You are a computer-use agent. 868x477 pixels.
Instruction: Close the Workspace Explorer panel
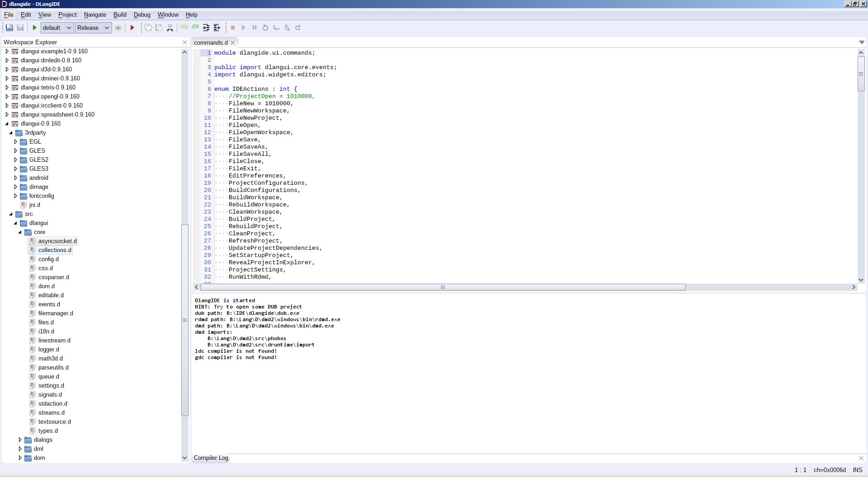pyautogui.click(x=184, y=42)
